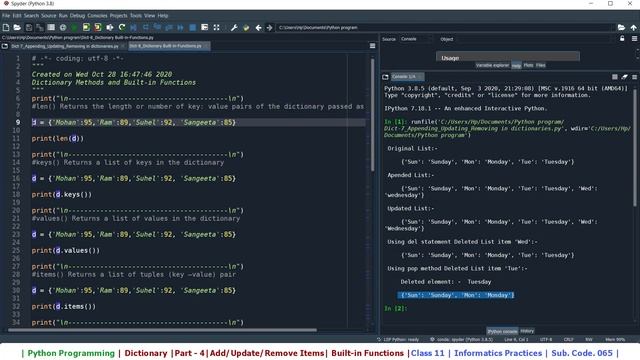The height and width of the screenshot is (360, 640).
Task: Click the UTF-8 encoding status
Action: (x=546, y=339)
